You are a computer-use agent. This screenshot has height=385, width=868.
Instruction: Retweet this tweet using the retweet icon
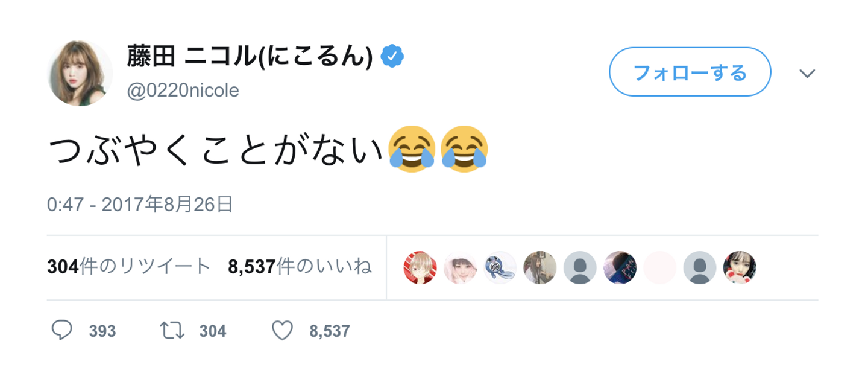[172, 330]
